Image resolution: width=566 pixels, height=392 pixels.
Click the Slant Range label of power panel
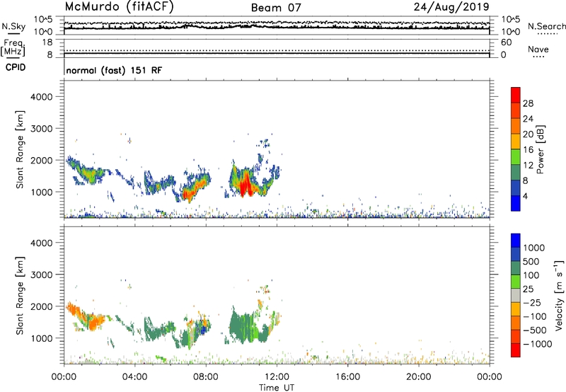(20, 149)
